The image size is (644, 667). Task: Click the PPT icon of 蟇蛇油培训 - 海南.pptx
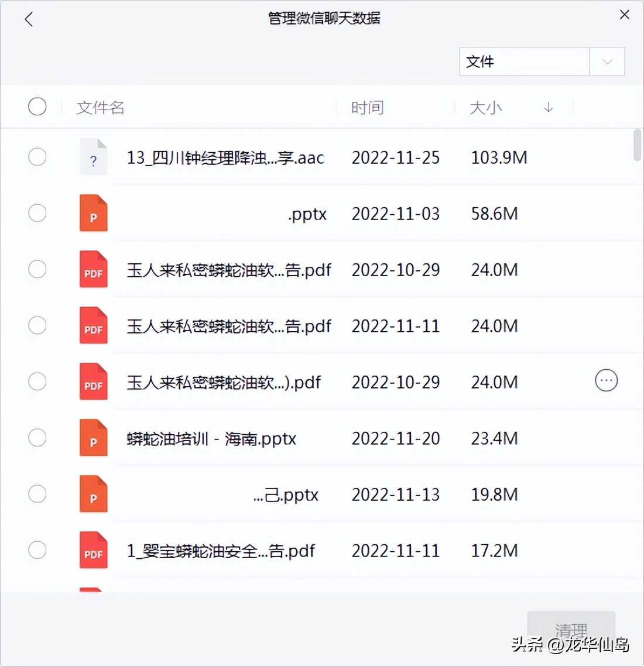93,438
